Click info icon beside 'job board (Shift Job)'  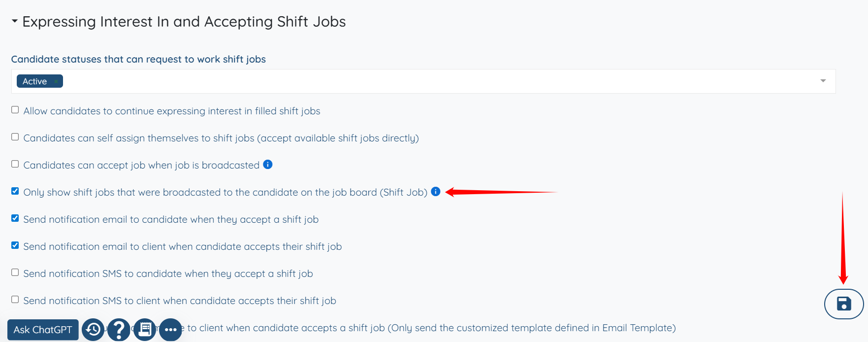pyautogui.click(x=436, y=192)
